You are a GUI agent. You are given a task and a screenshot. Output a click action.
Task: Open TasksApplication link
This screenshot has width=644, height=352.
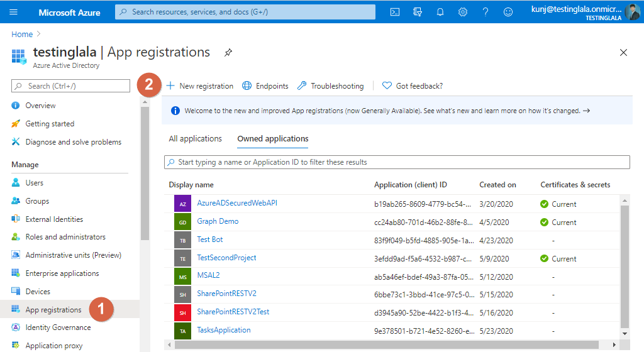click(x=224, y=330)
